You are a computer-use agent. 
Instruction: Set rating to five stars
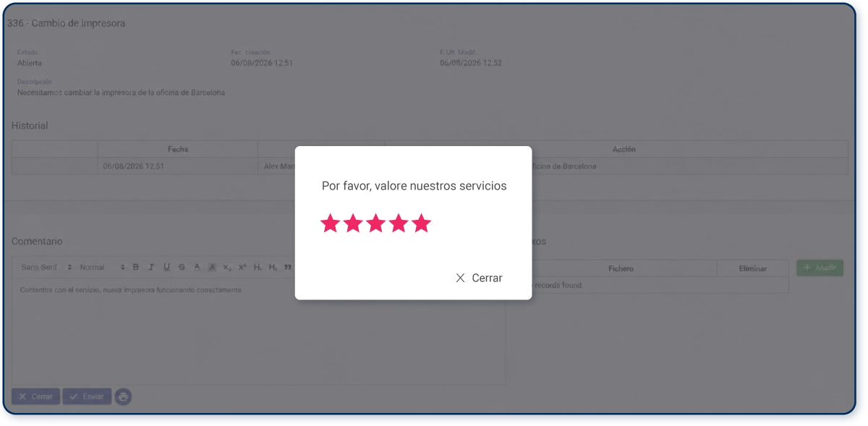(x=422, y=223)
